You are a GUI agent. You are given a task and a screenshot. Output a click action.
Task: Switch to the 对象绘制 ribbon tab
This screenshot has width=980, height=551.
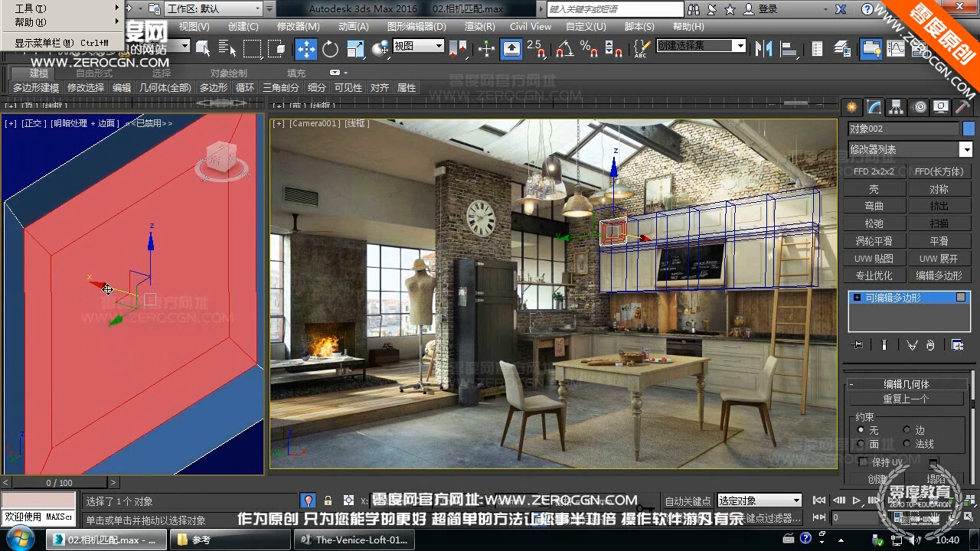(229, 73)
